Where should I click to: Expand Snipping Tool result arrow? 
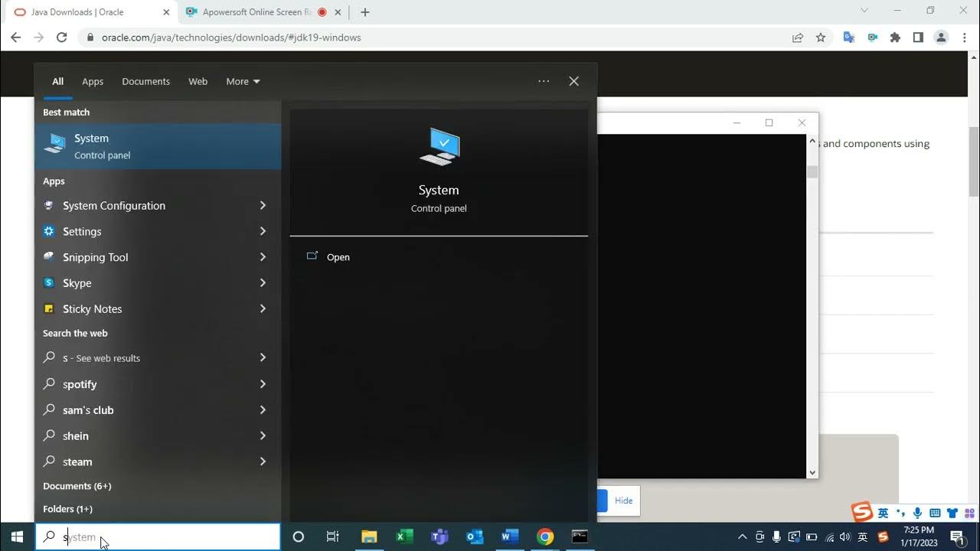[263, 257]
